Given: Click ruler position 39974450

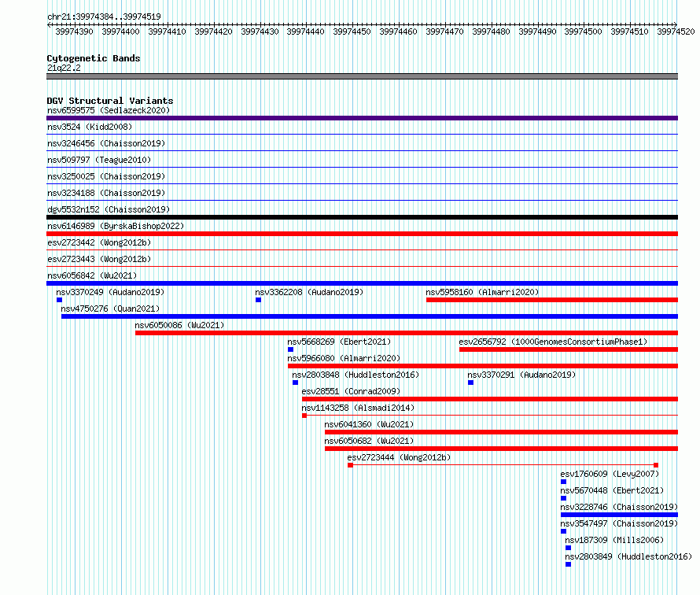Looking at the screenshot, I should pyautogui.click(x=352, y=31).
